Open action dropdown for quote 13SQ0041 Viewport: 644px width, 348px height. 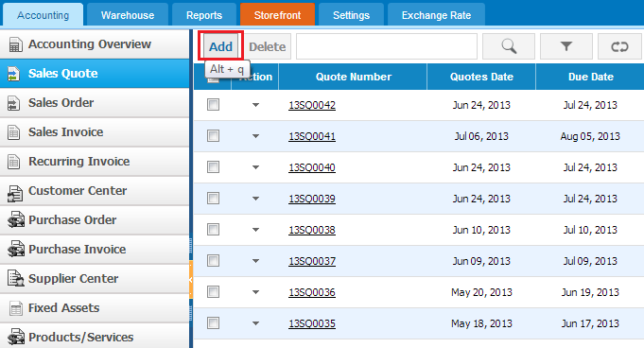pos(255,136)
